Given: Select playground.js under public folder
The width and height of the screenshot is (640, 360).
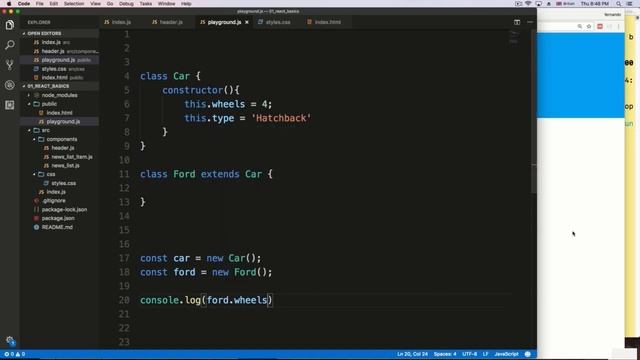Looking at the screenshot, I should tap(63, 122).
